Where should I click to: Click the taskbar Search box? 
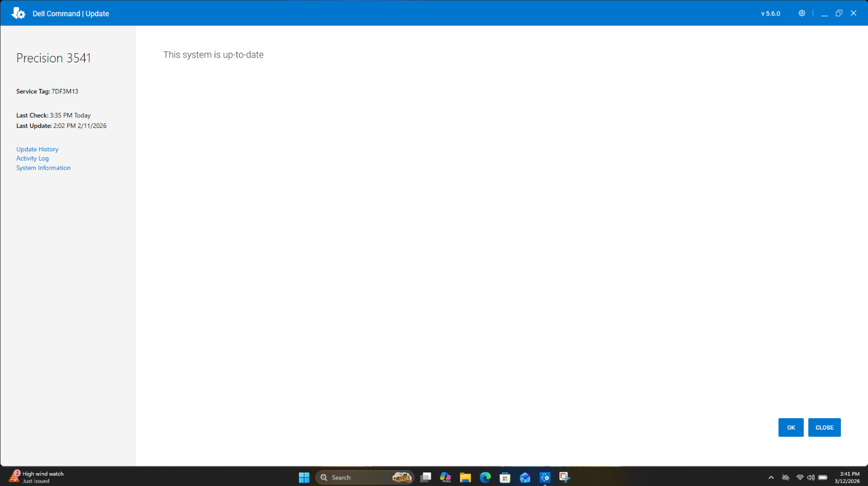coord(365,477)
